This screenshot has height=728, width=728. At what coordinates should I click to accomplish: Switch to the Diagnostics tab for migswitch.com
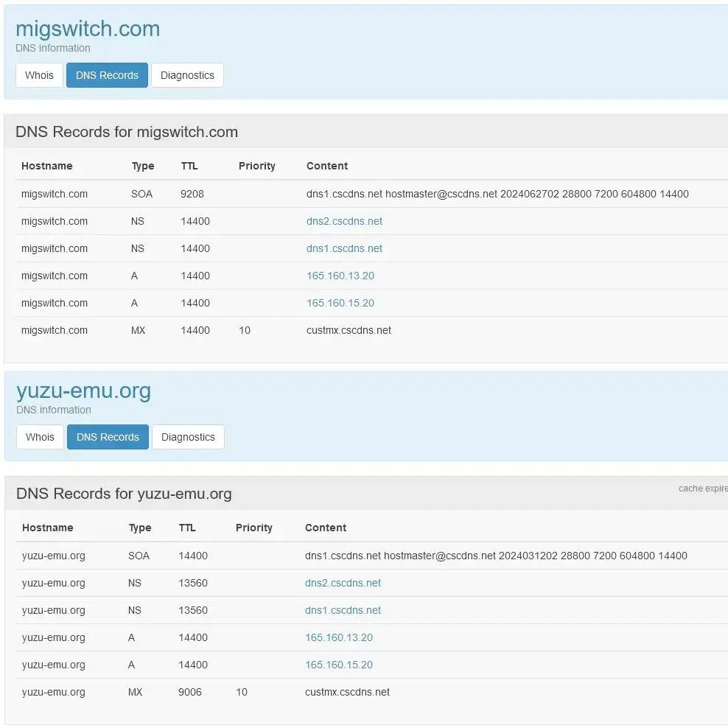pos(188,75)
